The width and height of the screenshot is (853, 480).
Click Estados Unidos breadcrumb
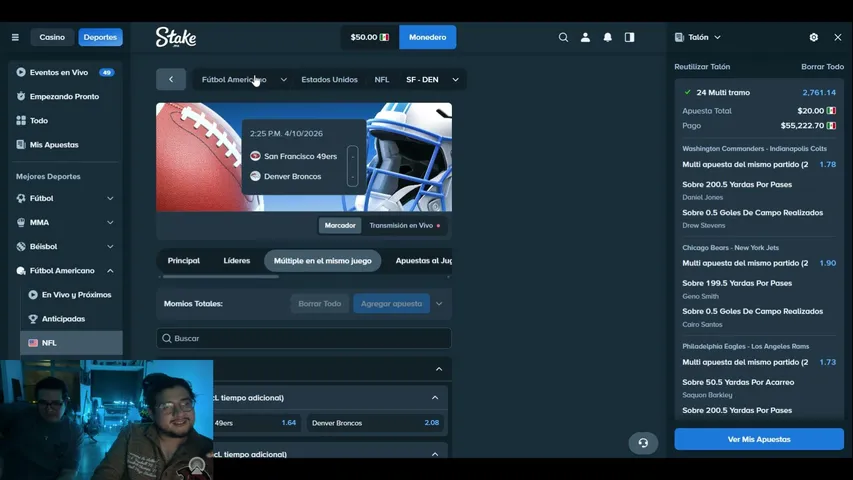[x=330, y=79]
